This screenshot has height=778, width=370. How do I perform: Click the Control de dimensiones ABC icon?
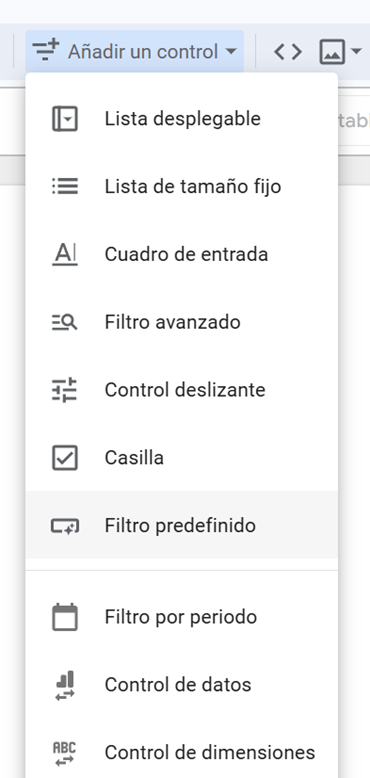[65, 753]
